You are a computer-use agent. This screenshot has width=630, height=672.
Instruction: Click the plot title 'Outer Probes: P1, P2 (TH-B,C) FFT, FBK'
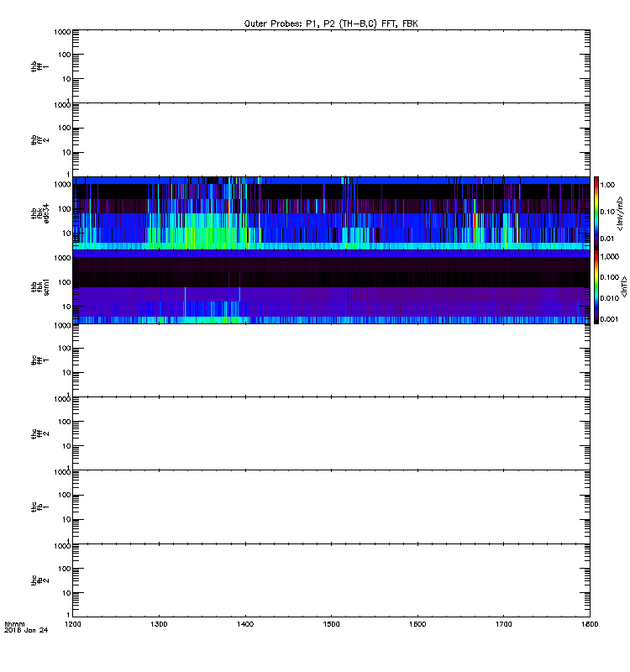click(331, 24)
